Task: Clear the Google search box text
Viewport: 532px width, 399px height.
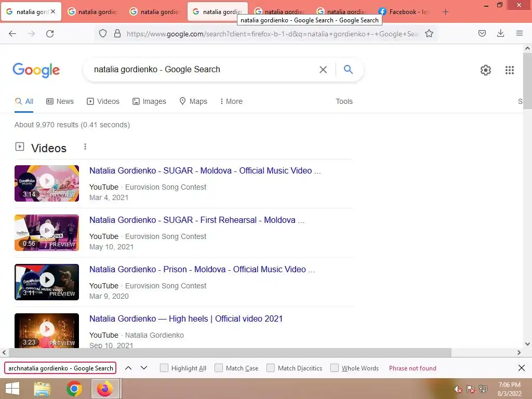Action: pyautogui.click(x=323, y=70)
